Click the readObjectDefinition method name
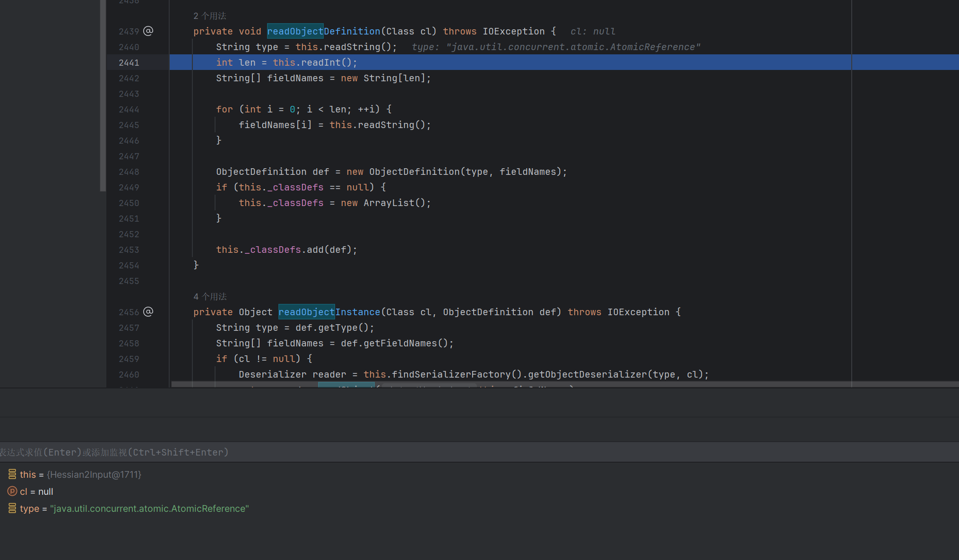The height and width of the screenshot is (560, 959). 323,31
